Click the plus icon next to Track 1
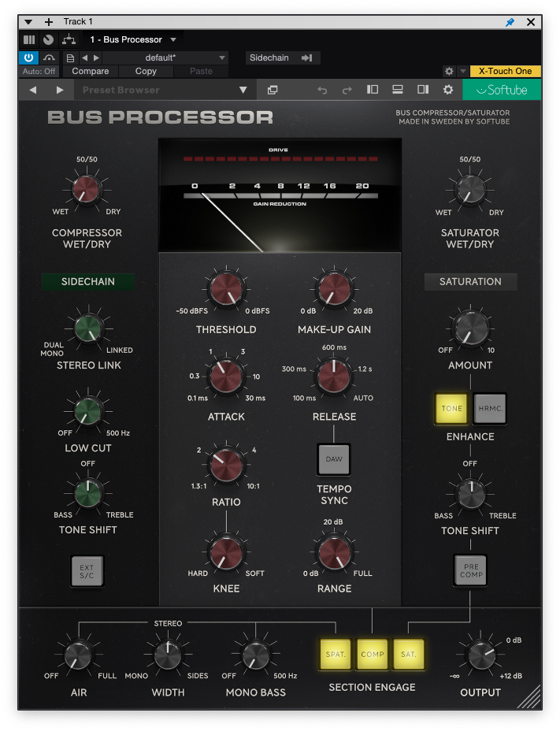Screen dimensions: 560x731 [49, 22]
